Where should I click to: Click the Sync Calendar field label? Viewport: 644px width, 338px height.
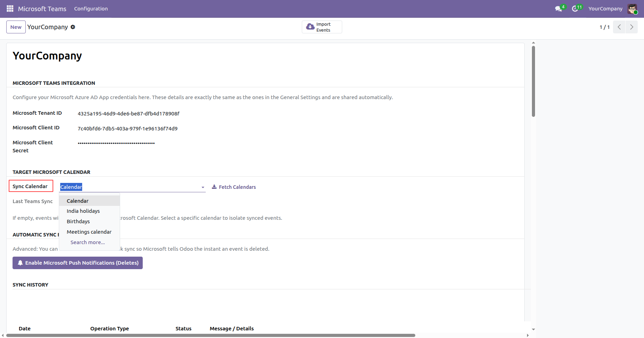click(x=30, y=186)
